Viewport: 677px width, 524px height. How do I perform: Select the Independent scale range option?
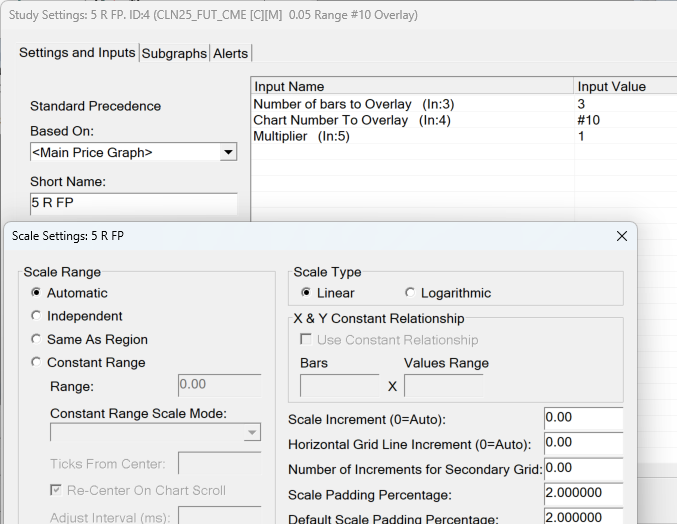click(37, 316)
